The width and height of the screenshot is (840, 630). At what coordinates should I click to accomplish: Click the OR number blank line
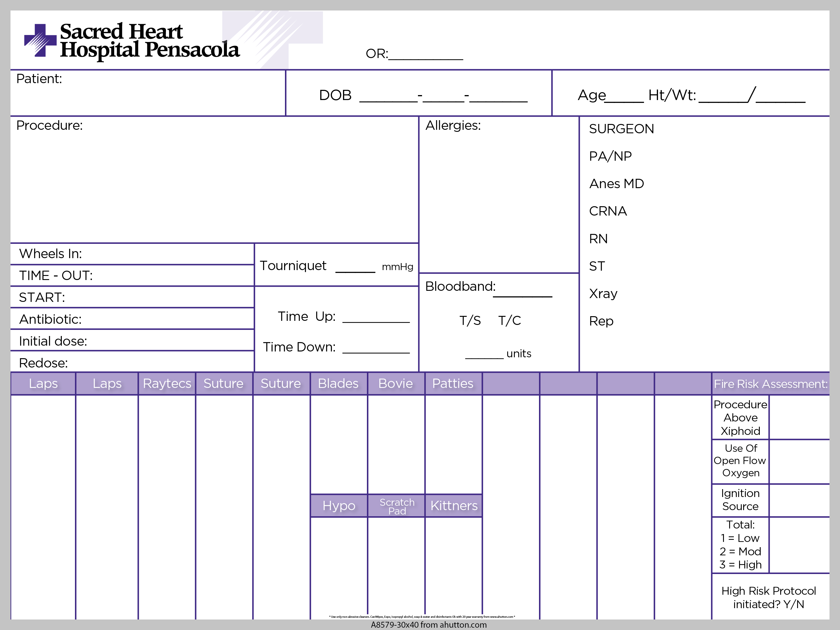click(426, 59)
